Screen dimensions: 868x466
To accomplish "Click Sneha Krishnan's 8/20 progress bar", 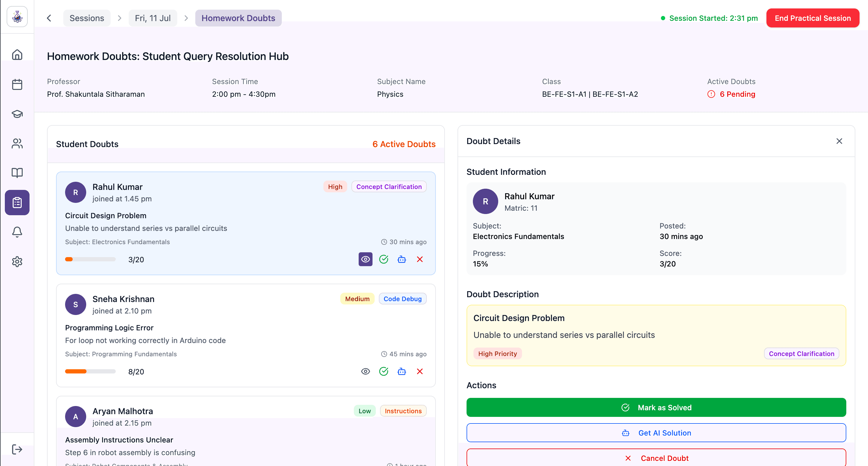I will click(90, 371).
